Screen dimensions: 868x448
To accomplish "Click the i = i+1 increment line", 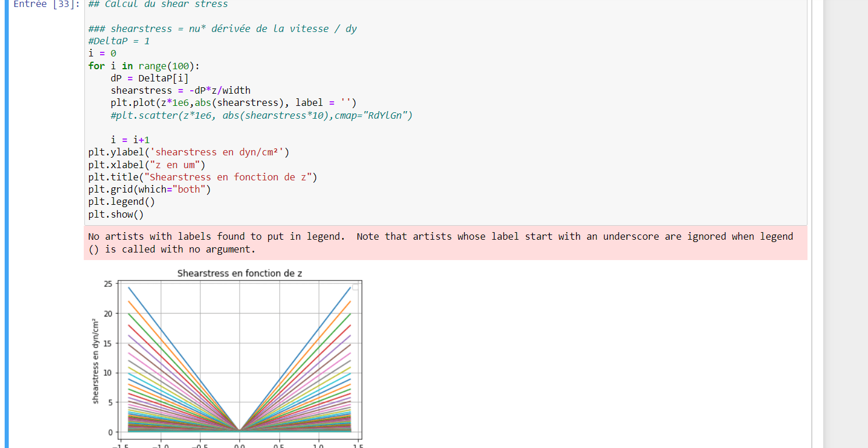I will pyautogui.click(x=130, y=140).
